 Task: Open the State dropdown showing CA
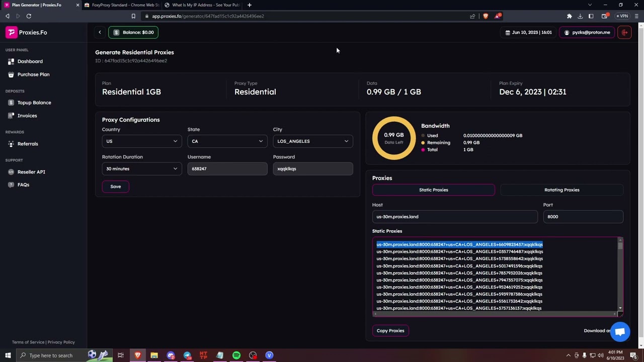pos(227,141)
